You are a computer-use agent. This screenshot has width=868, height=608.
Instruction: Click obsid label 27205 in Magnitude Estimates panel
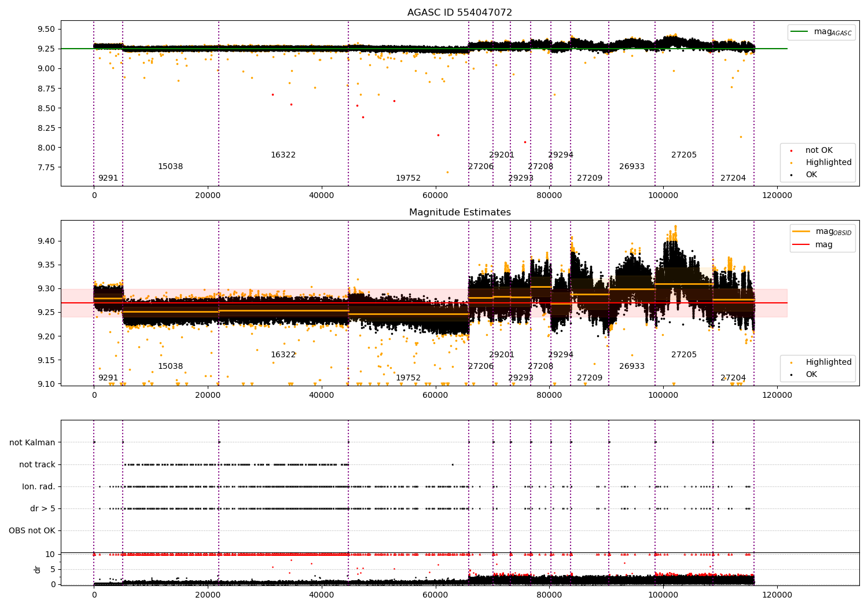[684, 355]
